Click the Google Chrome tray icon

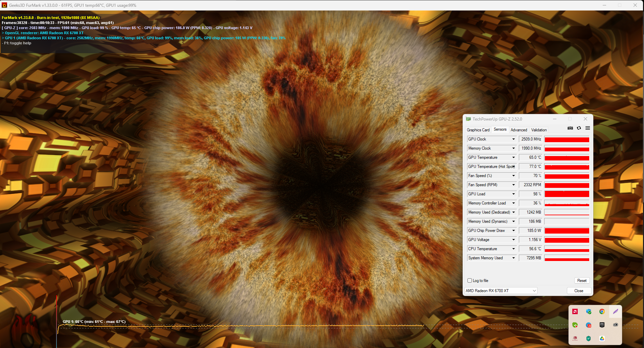point(602,311)
